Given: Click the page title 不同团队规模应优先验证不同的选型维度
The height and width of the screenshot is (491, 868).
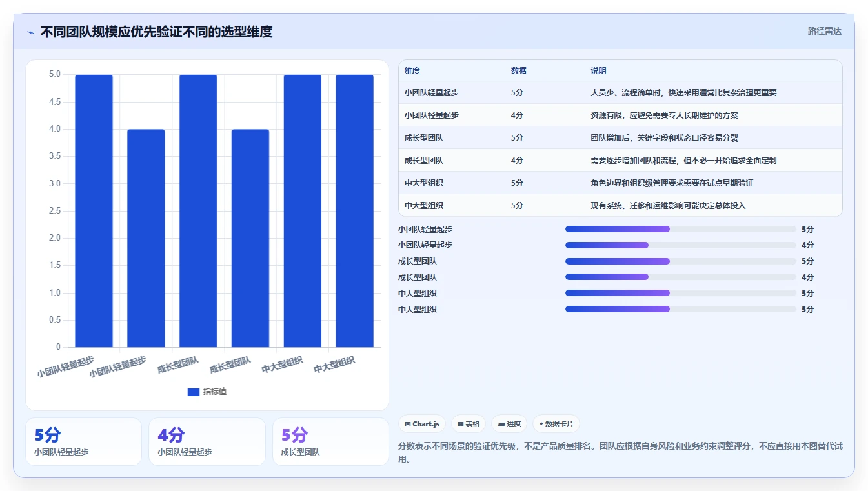Looking at the screenshot, I should tap(156, 32).
